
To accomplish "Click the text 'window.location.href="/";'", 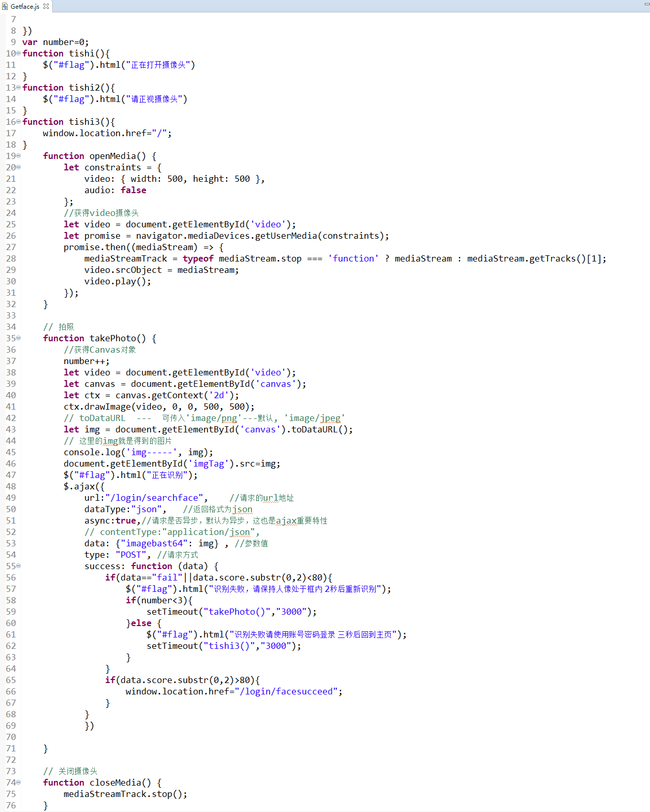I will point(107,133).
